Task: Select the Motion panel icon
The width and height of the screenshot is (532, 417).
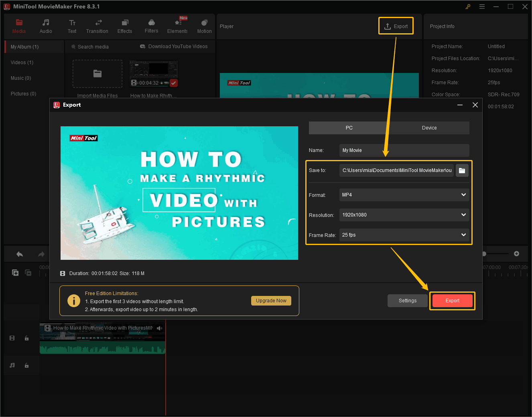Action: [x=204, y=23]
